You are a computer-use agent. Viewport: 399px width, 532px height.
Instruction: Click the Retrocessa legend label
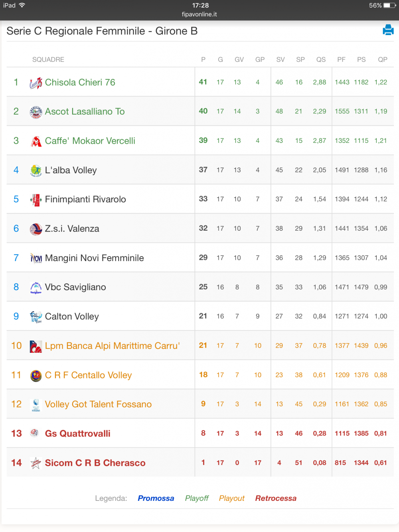(276, 498)
